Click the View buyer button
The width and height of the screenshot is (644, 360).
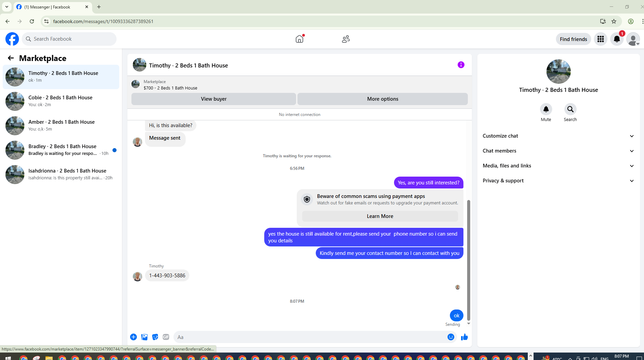click(x=214, y=99)
